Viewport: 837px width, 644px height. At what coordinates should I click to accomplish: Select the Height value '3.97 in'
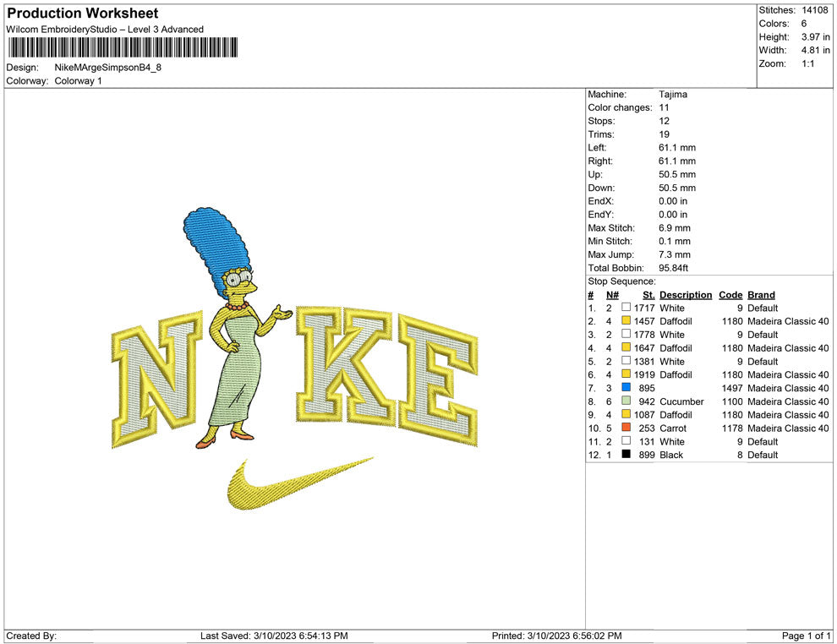click(816, 37)
